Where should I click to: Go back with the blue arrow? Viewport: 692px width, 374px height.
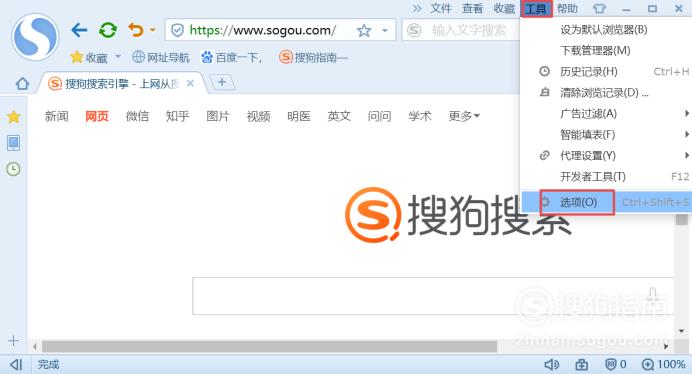pos(79,30)
